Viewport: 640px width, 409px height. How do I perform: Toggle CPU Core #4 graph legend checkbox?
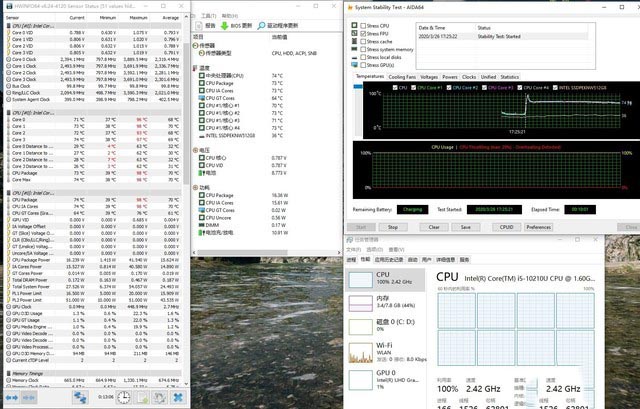click(x=520, y=88)
